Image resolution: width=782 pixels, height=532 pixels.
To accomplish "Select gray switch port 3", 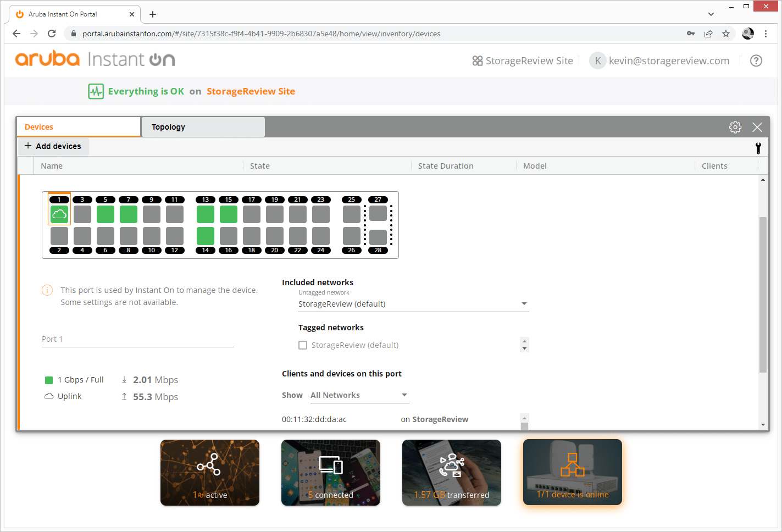I will (82, 214).
